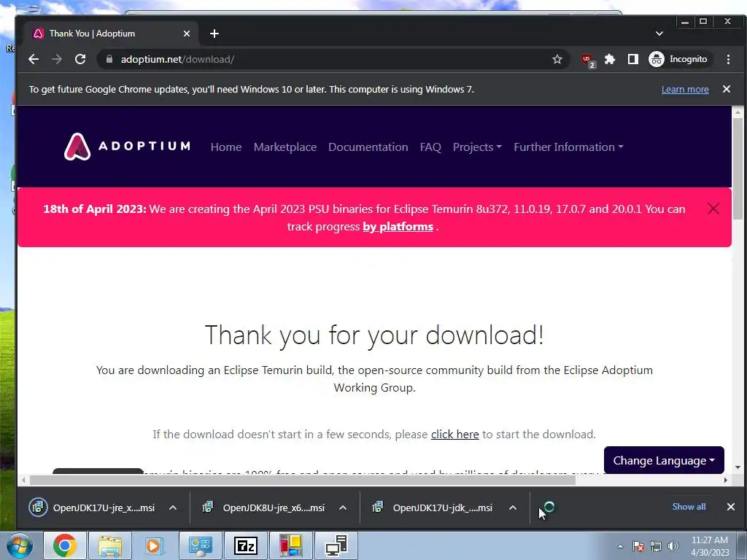The height and width of the screenshot is (560, 747).
Task: Click the browser forward arrow
Action: coord(57,59)
